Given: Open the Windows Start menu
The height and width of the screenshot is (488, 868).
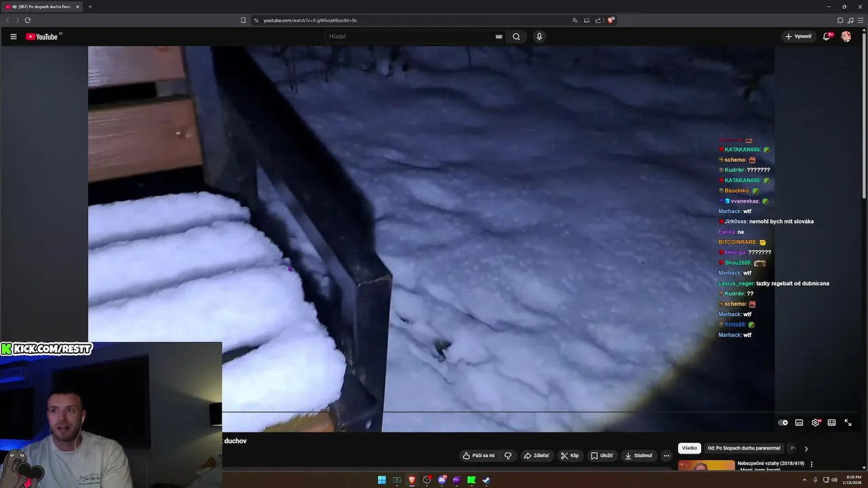Looking at the screenshot, I should pos(382,480).
